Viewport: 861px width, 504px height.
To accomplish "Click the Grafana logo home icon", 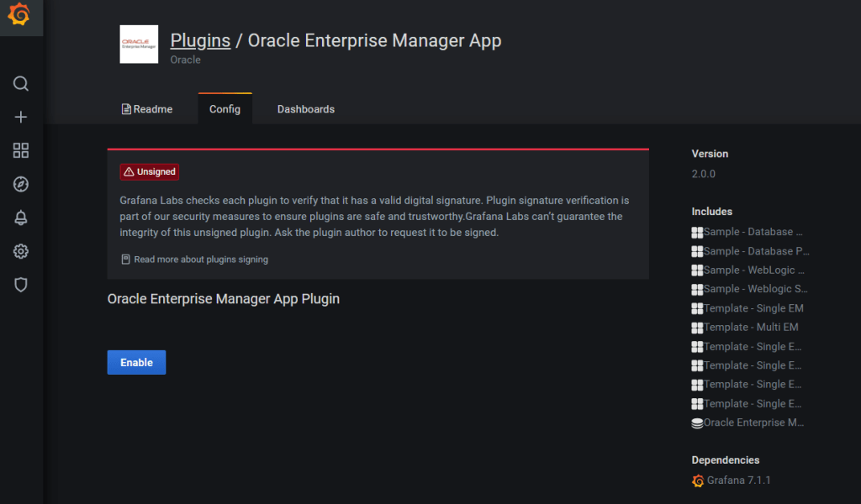I will tap(21, 16).
